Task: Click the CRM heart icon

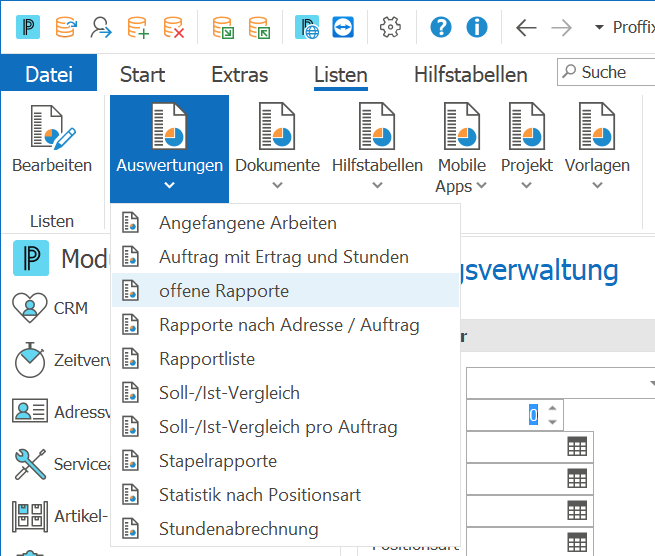Action: click(x=30, y=308)
